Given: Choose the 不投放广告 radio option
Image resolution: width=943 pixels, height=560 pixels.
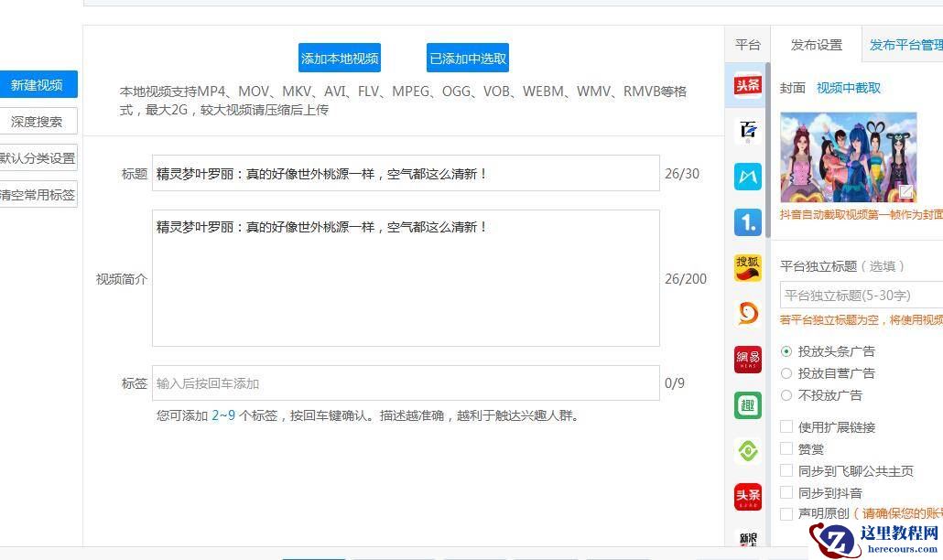Looking at the screenshot, I should point(786,395).
